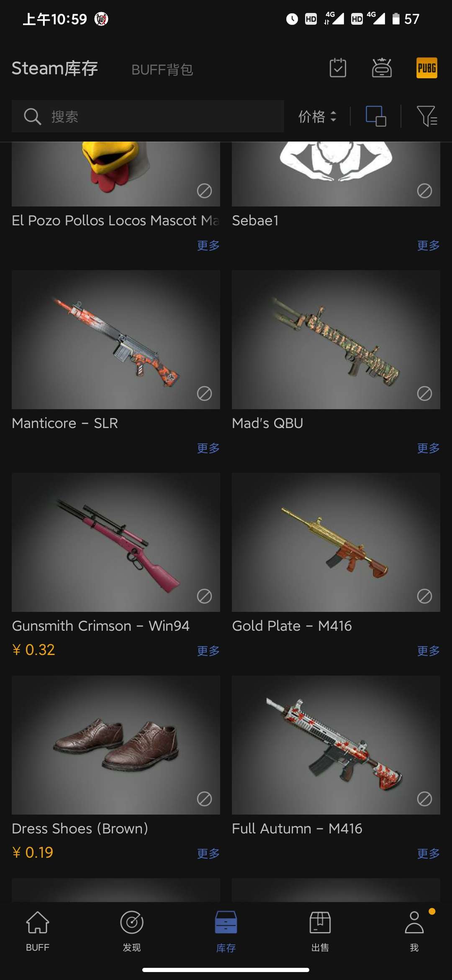The width and height of the screenshot is (452, 980).
Task: Expand 更多 under Gunsmith Crimson Win94
Action: (x=208, y=651)
